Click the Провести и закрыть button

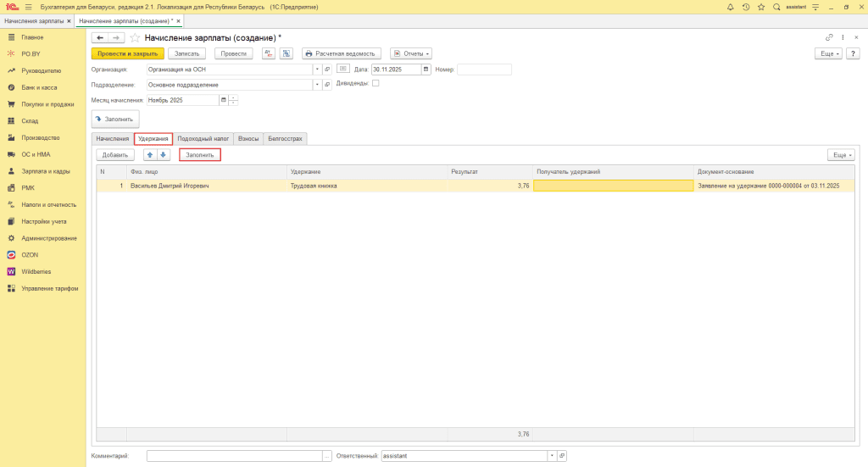click(x=127, y=53)
